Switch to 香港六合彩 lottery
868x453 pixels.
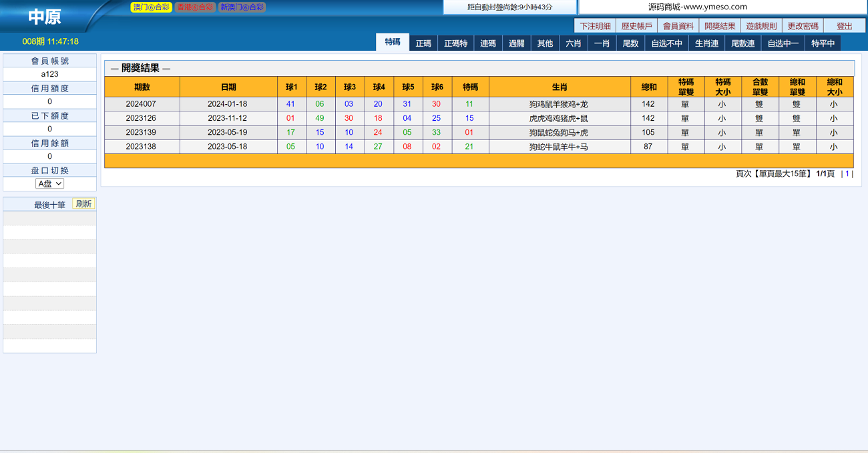195,7
